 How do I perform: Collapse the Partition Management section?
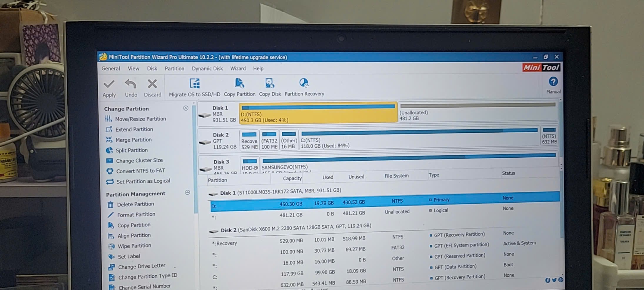pos(187,192)
